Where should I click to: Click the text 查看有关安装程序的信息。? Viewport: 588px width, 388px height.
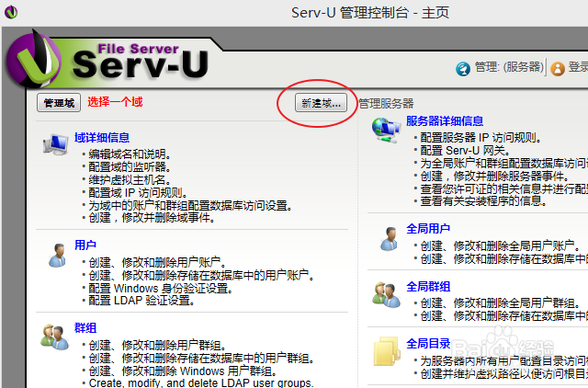483,201
